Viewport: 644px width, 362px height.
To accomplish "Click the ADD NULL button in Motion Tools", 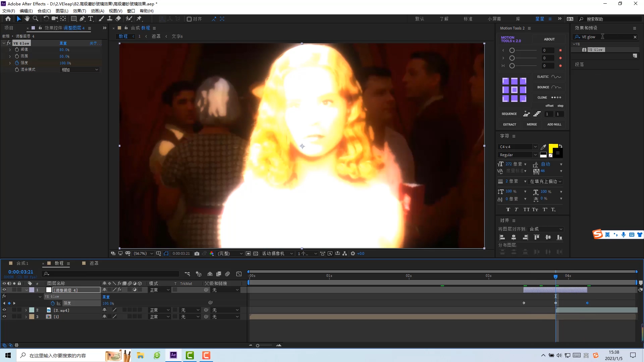I will [x=554, y=124].
